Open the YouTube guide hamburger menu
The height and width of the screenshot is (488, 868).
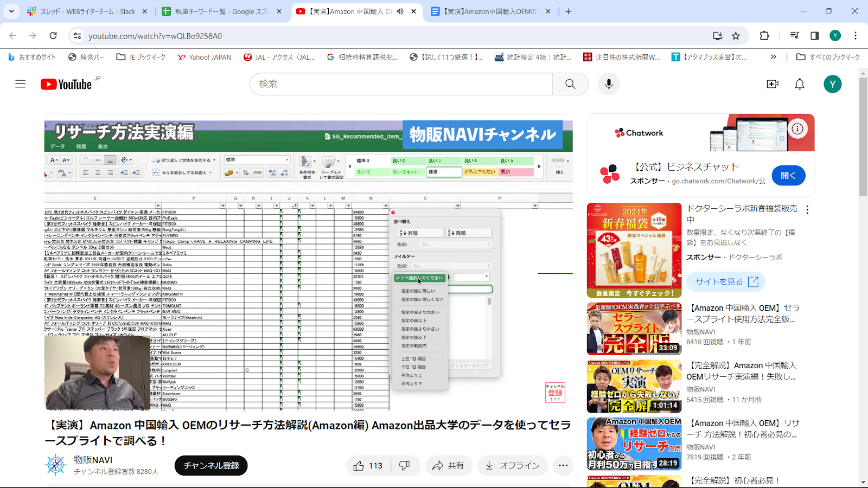[x=21, y=84]
